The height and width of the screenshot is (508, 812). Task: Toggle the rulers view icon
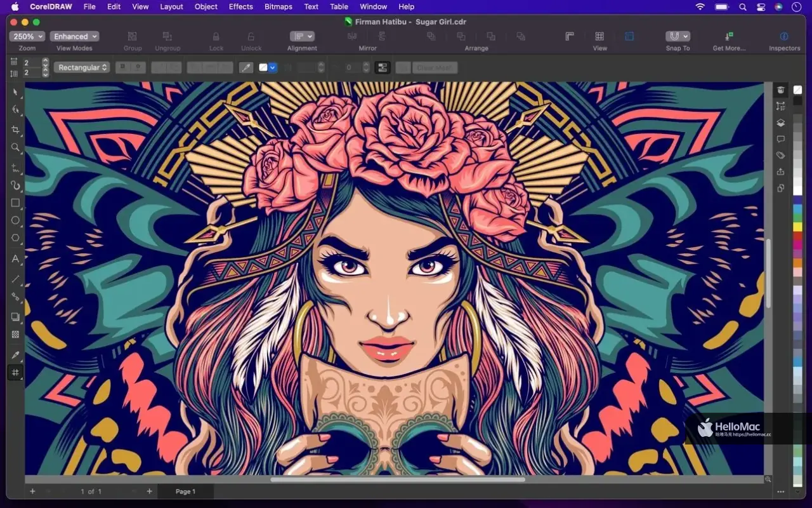point(570,37)
